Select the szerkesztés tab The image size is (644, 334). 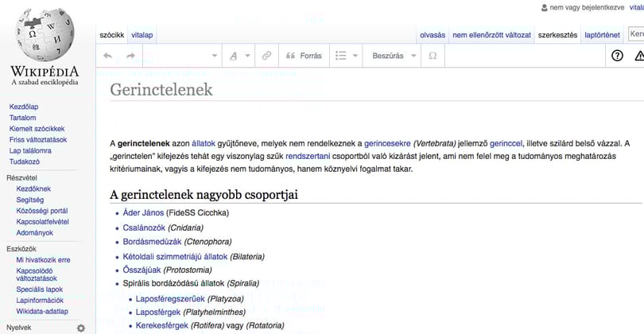tap(558, 35)
